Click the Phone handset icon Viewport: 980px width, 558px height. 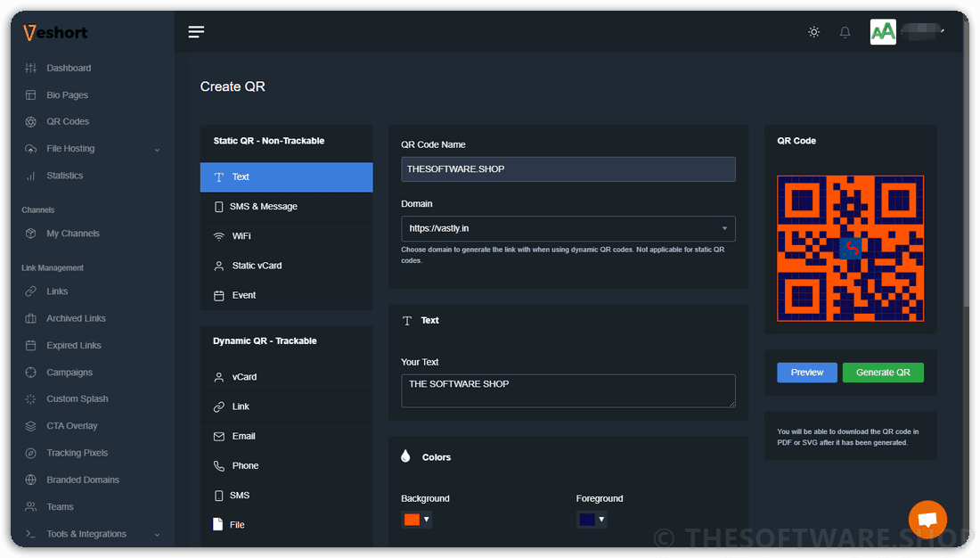point(219,466)
